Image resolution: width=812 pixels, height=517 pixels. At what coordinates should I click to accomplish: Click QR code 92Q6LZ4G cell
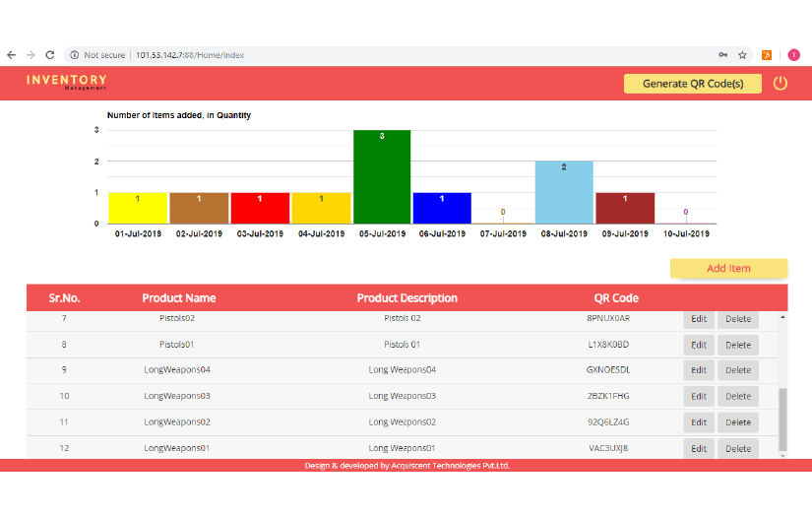tap(608, 422)
